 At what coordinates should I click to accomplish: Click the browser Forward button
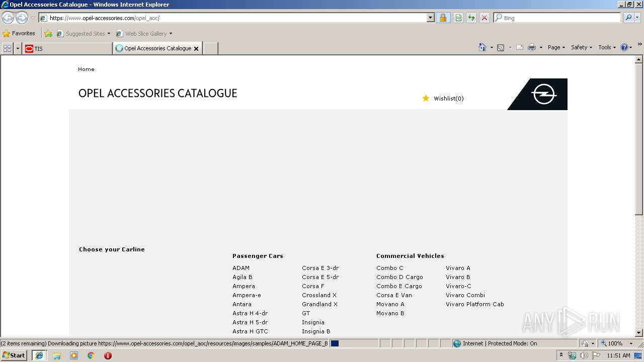coord(22,18)
